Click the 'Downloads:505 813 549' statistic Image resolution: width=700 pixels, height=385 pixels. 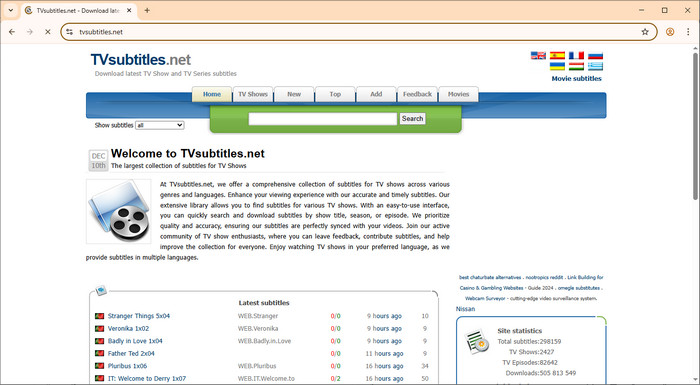[x=541, y=373]
